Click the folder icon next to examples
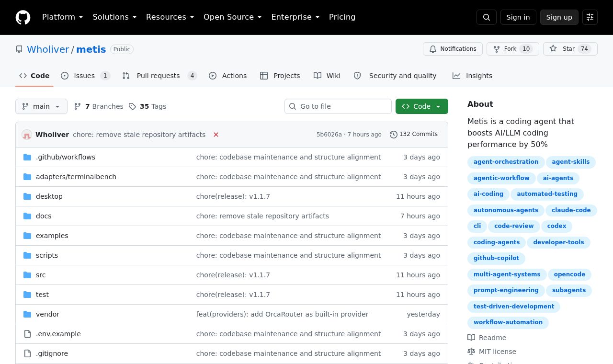The image size is (613, 364). 27,236
